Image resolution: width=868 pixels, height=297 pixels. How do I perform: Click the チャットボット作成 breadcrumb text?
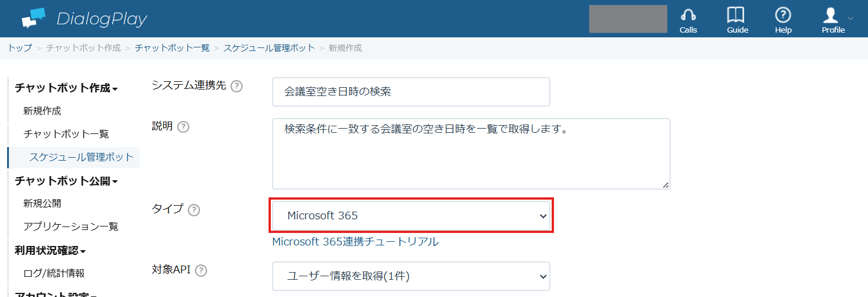click(x=84, y=47)
